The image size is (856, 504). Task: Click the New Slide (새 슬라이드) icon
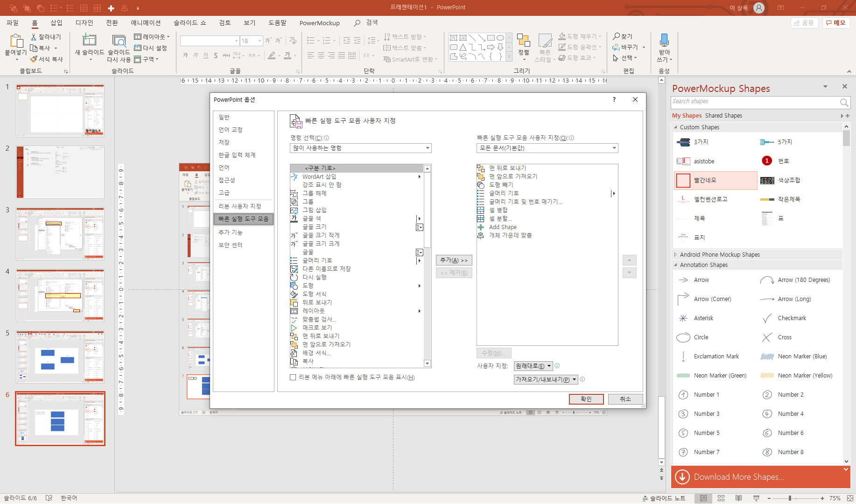tap(89, 40)
